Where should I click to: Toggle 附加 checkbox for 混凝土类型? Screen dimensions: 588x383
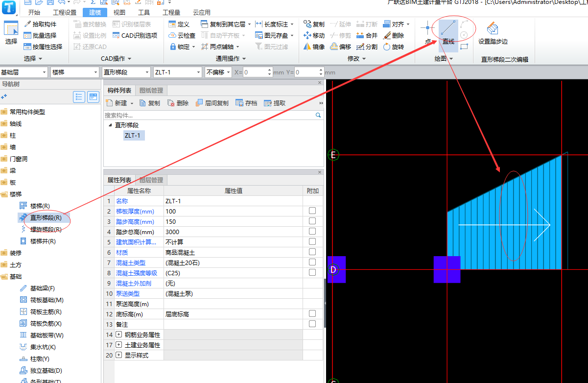pyautogui.click(x=312, y=262)
